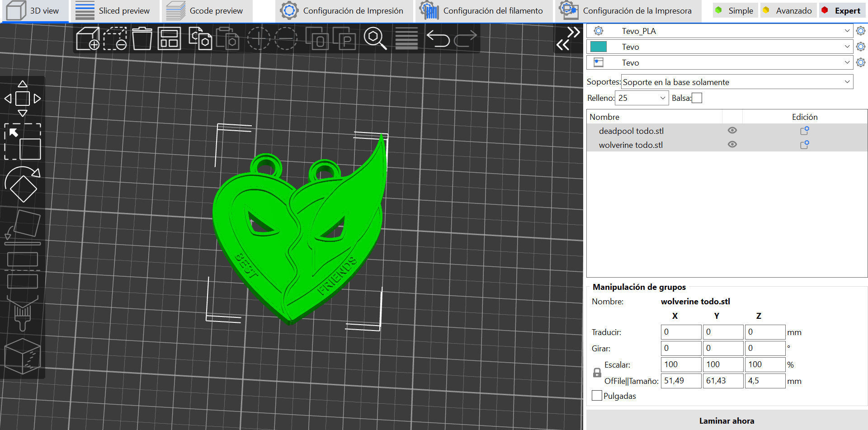Switch to the 3D view tab
This screenshot has width=868, height=430.
pyautogui.click(x=35, y=11)
